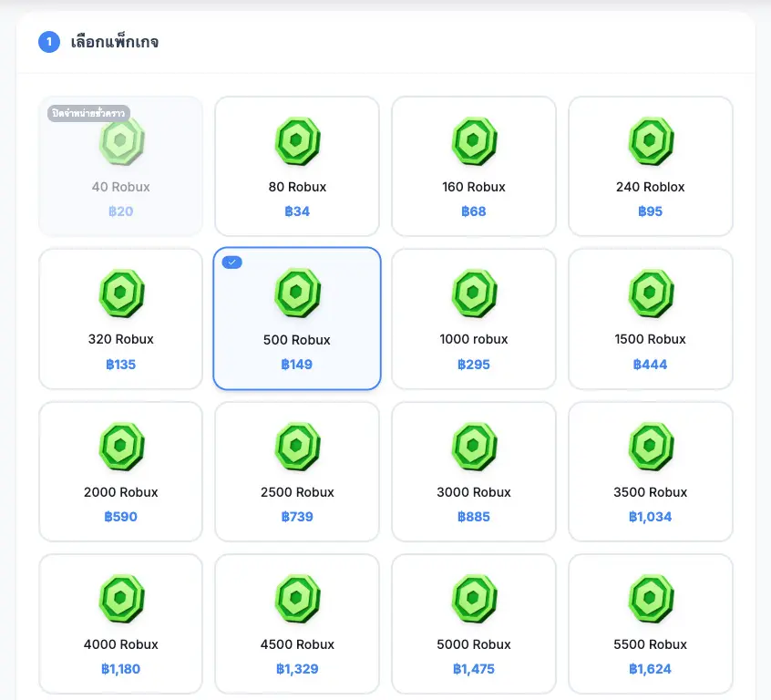Click the ฿739 price
771x700 pixels.
point(297,517)
